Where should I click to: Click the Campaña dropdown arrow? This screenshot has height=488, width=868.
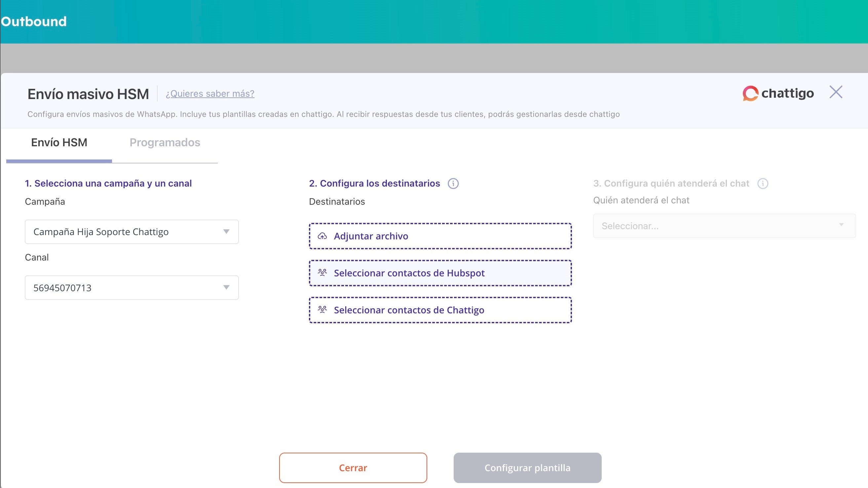point(226,232)
